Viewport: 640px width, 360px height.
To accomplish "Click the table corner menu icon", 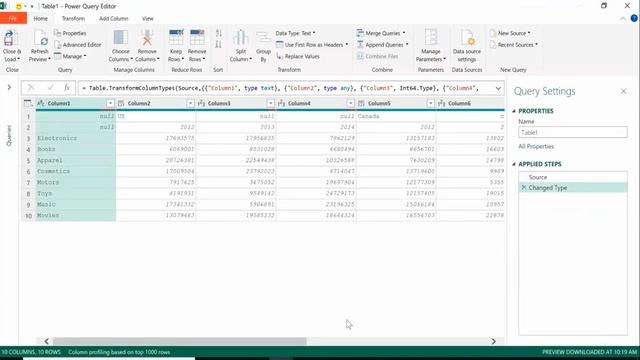I will pyautogui.click(x=28, y=103).
